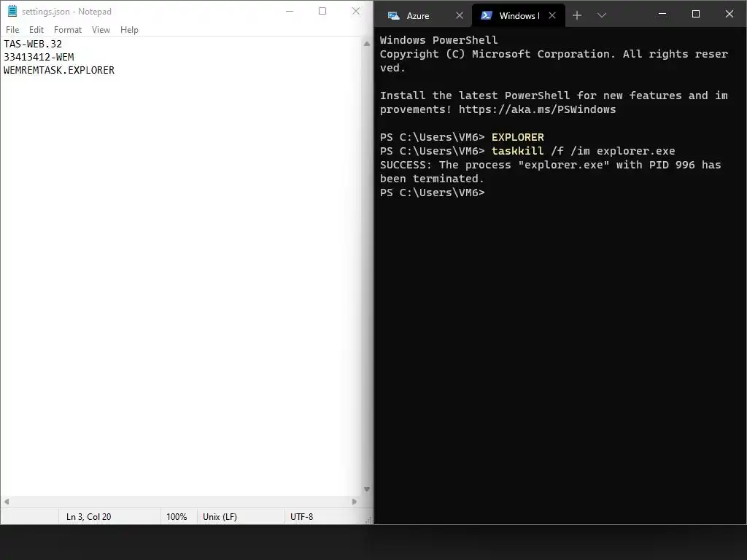Click the SUCCESS message in terminal
747x560 pixels.
click(550, 172)
